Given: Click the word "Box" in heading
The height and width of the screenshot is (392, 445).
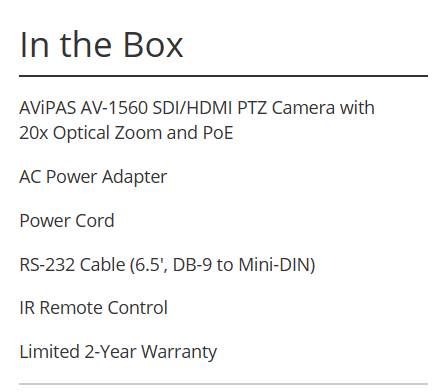Looking at the screenshot, I should [x=153, y=45].
